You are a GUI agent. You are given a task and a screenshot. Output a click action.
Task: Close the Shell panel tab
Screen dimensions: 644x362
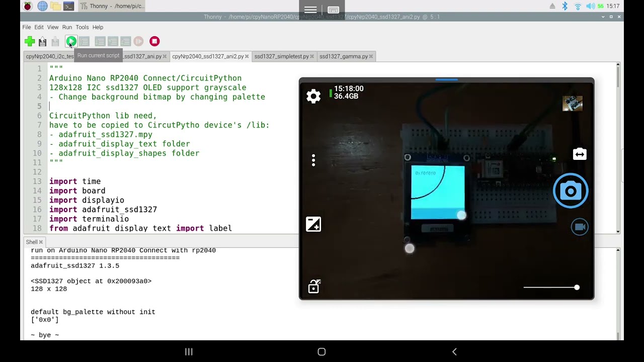(x=41, y=242)
